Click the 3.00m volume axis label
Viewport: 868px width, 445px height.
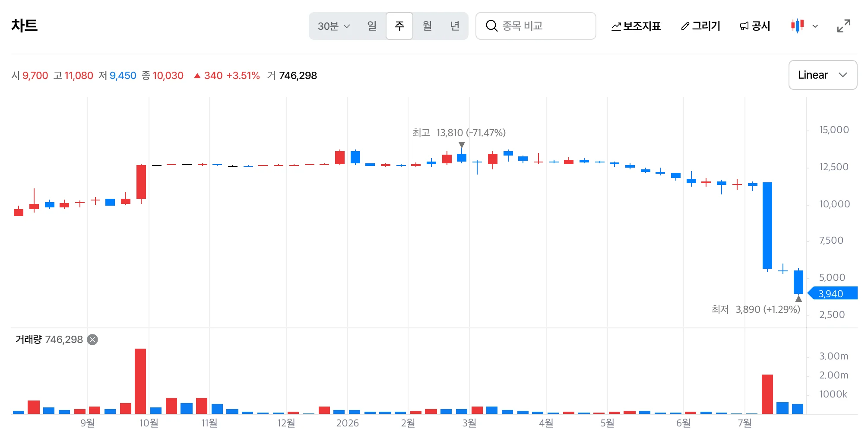click(833, 356)
